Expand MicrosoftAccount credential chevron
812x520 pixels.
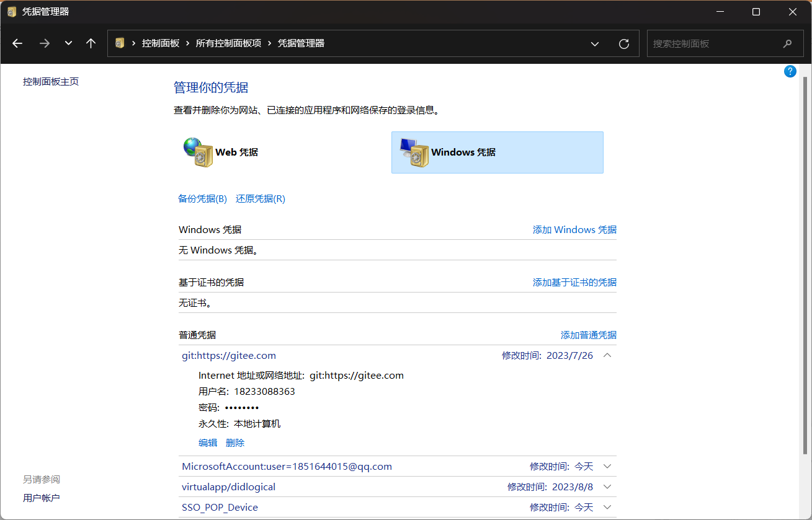click(607, 467)
